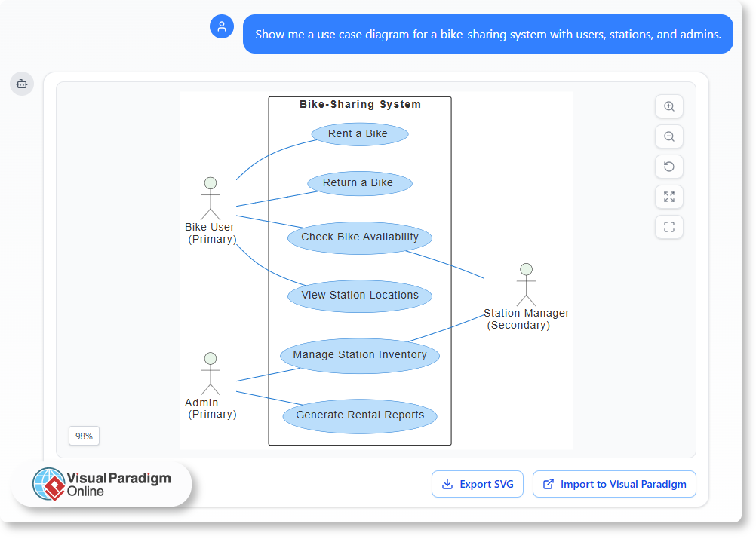756x539 pixels.
Task: Click the Visual Paradigm Online logo
Action: (x=102, y=484)
